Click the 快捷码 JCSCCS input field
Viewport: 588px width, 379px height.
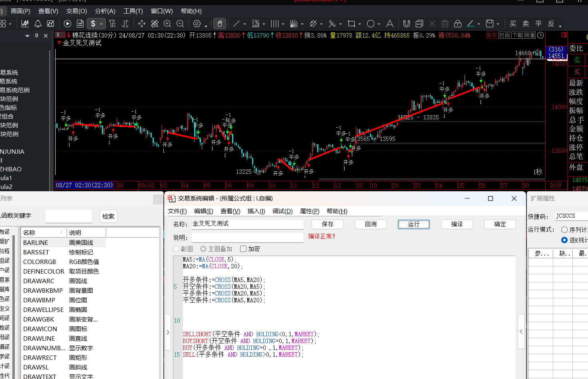coord(571,216)
